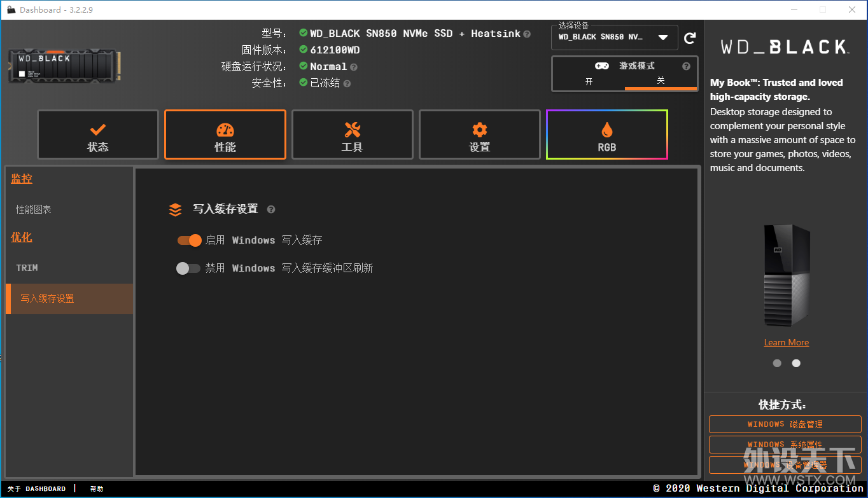Minimize the Dashboard window

coord(794,10)
